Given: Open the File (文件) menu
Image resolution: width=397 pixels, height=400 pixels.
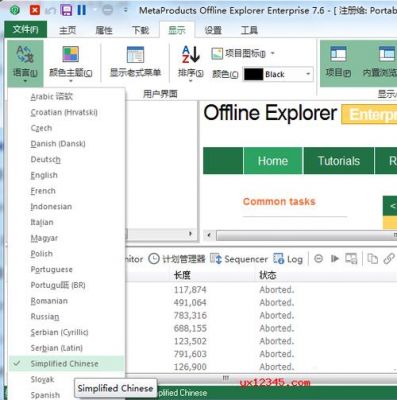Looking at the screenshot, I should pyautogui.click(x=26, y=30).
